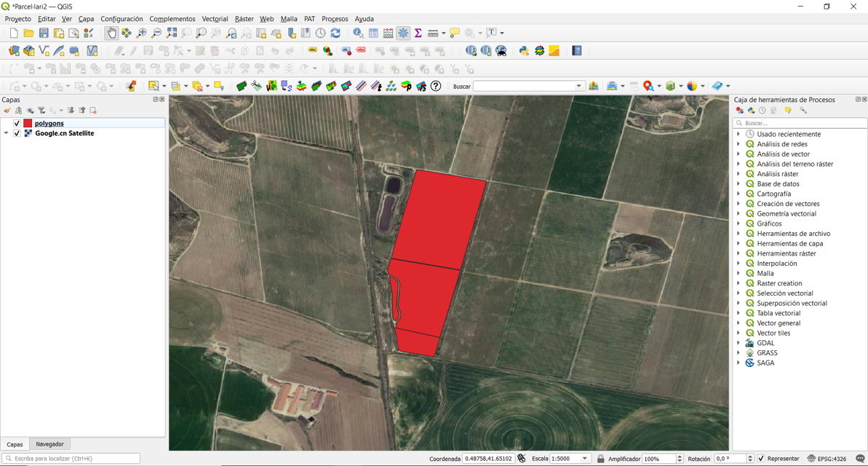Click the Refresh map icon
This screenshot has height=466, width=868.
[335, 33]
